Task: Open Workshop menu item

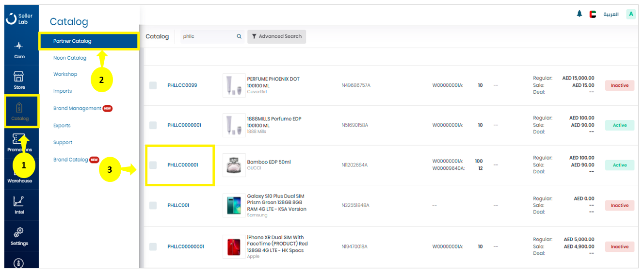Action: click(65, 74)
